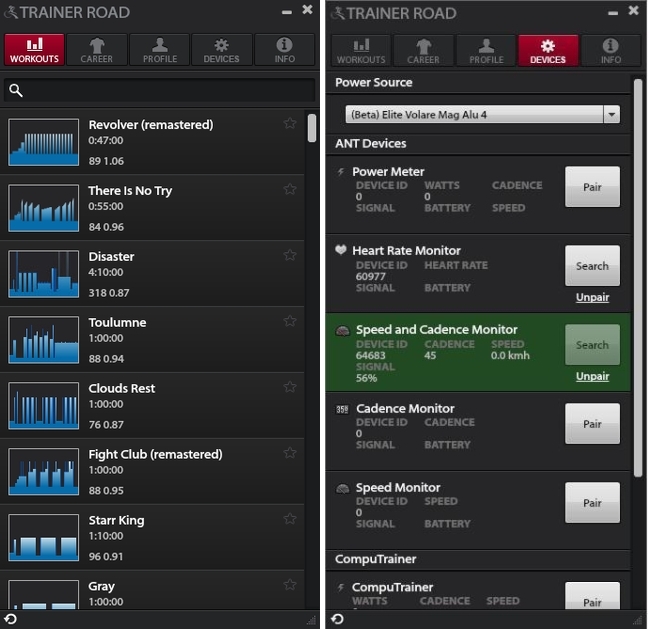
Task: Switch to Profile tab in right window
Action: 486,51
